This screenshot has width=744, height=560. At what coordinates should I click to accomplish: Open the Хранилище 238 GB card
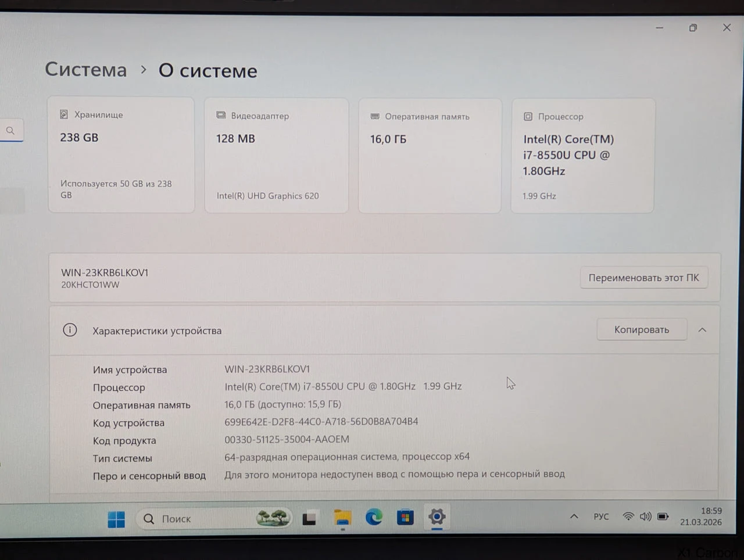[121, 155]
